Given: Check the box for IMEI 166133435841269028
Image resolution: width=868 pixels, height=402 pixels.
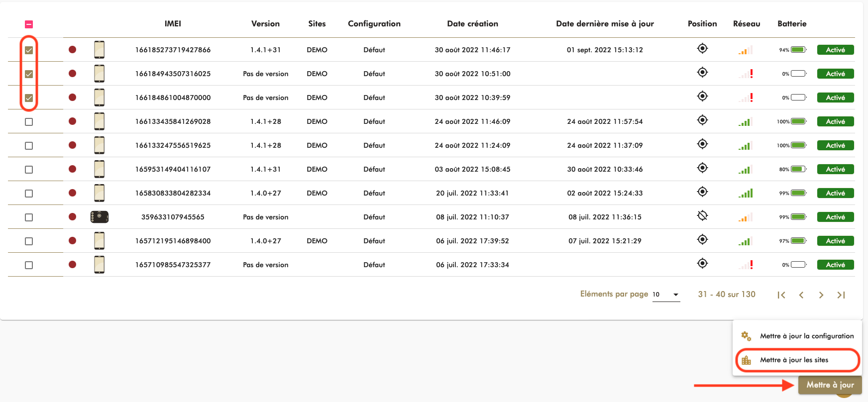Looking at the screenshot, I should coord(29,122).
